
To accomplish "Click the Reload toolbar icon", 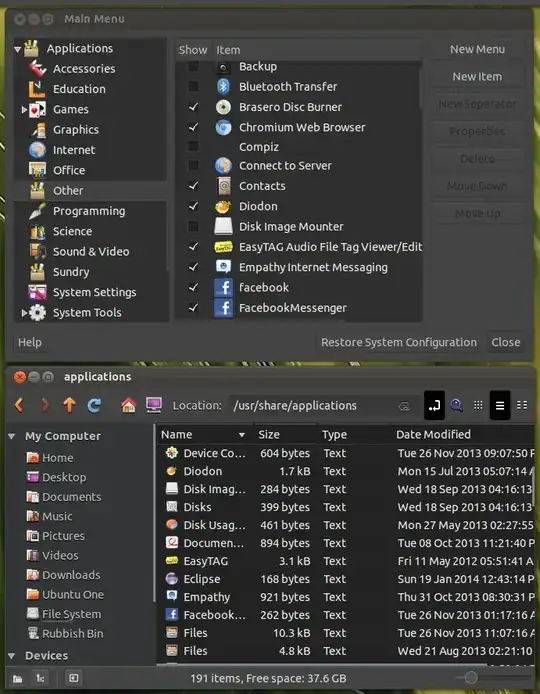I will pyautogui.click(x=94, y=405).
